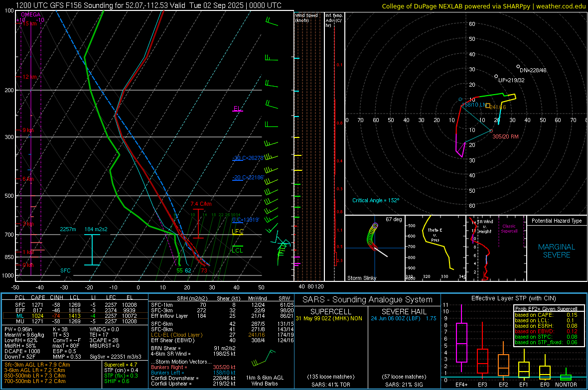Click the 'Supercell = 4.7' composite value
This screenshot has width=588, height=390.
pos(121,365)
